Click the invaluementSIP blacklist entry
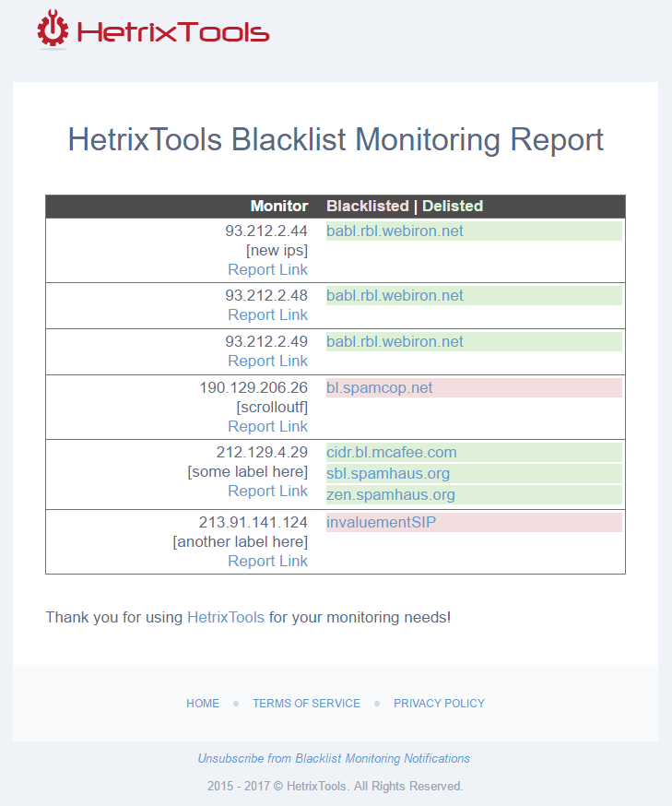The width and height of the screenshot is (672, 806). coord(381,522)
